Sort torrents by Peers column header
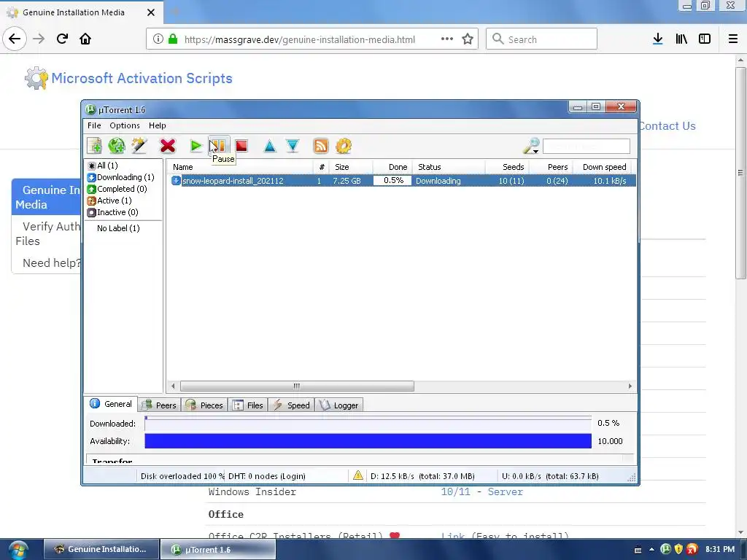Screen dimensions: 747x560 550,167
